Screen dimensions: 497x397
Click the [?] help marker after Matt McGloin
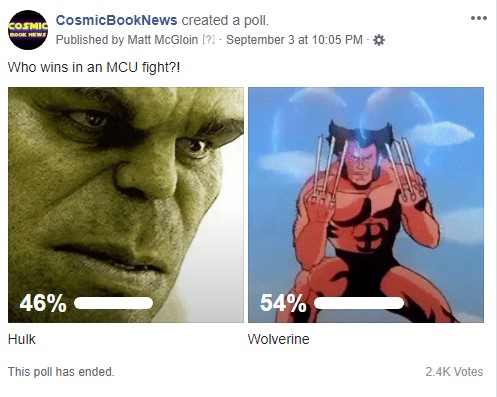tap(208, 40)
